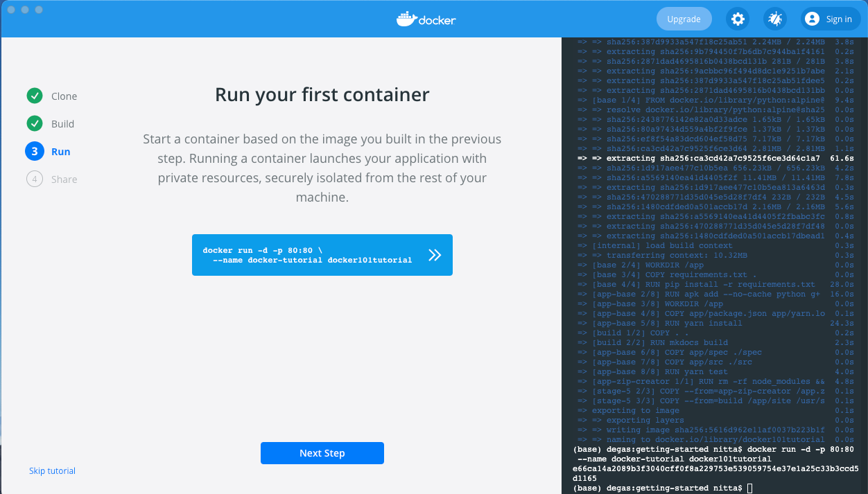Select the Share step label
The width and height of the screenshot is (868, 494).
pyautogui.click(x=64, y=179)
